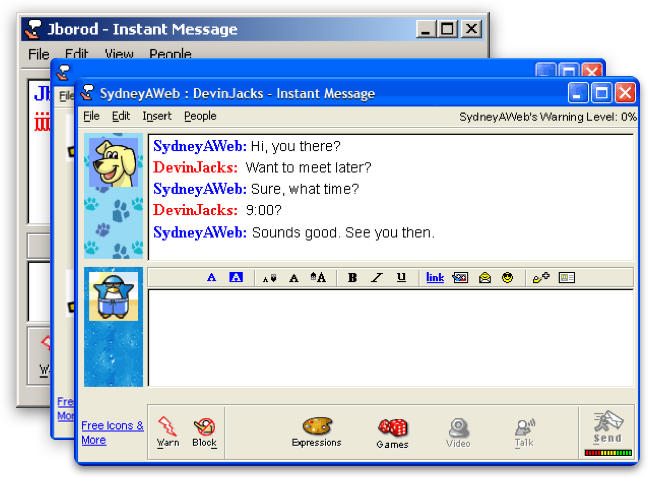Toggle underline formatting
Viewport: 648px width, 478px height.
click(x=401, y=278)
